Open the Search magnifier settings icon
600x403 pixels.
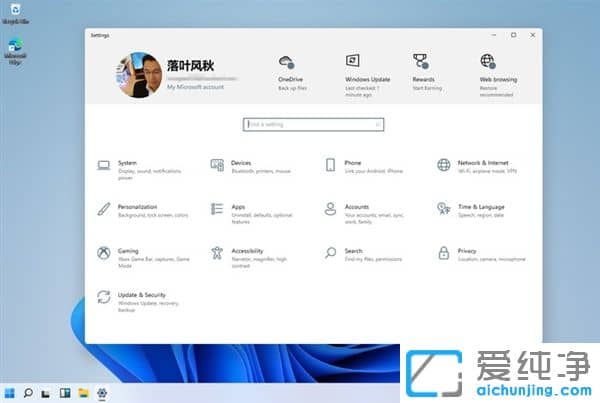[330, 253]
